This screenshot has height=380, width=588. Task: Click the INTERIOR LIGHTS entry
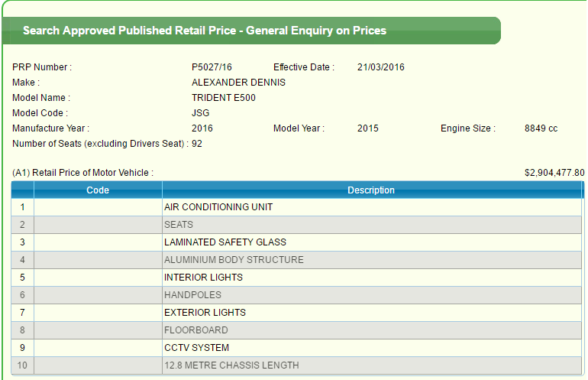click(x=203, y=278)
